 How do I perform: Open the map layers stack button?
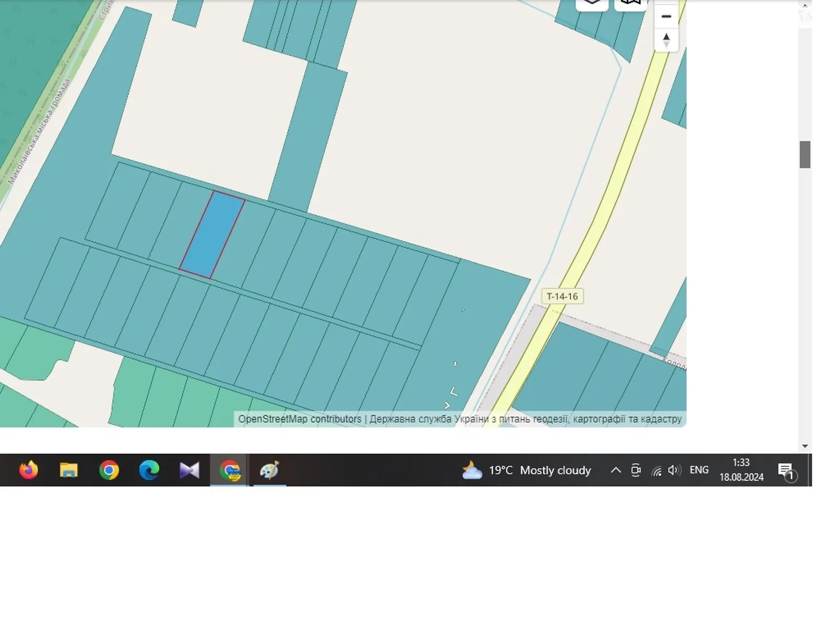coord(592,4)
